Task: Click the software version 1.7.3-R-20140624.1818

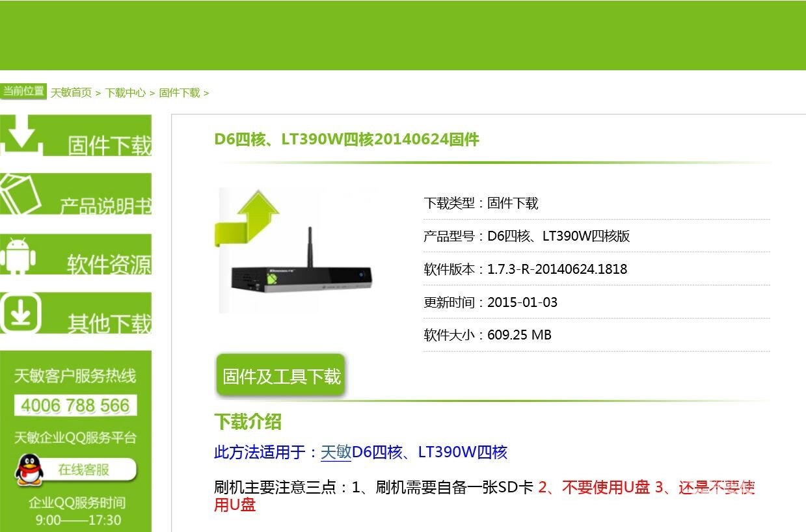Action: (557, 269)
